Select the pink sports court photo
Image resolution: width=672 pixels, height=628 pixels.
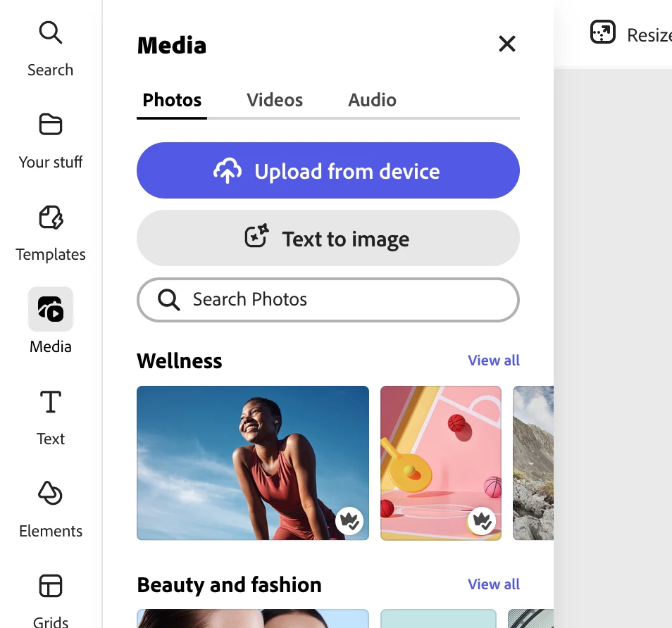tap(441, 463)
